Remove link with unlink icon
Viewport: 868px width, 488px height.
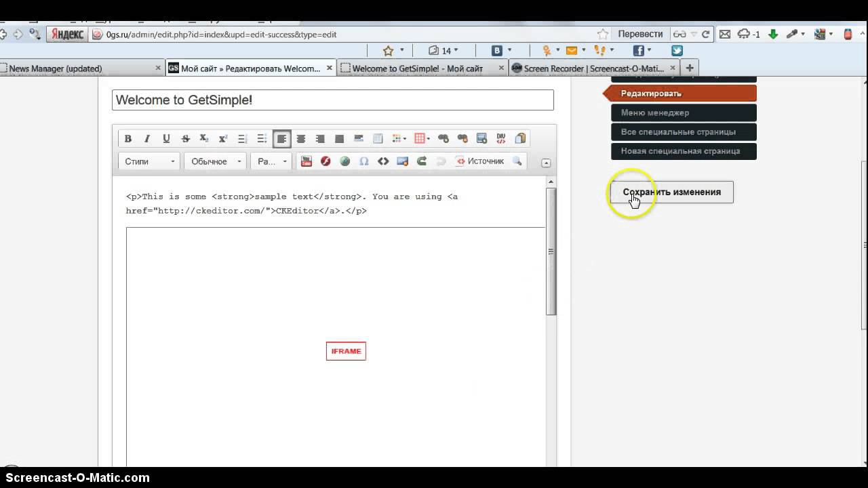pos(462,139)
